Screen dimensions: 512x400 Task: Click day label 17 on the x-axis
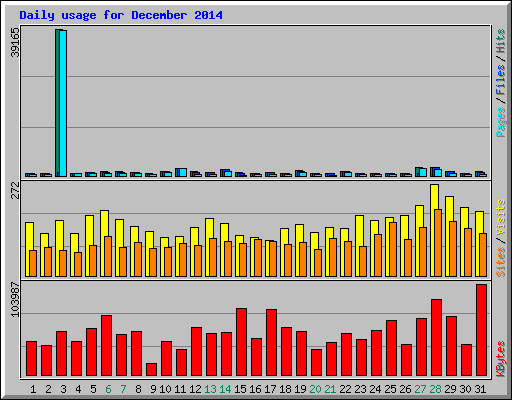pyautogui.click(x=270, y=389)
